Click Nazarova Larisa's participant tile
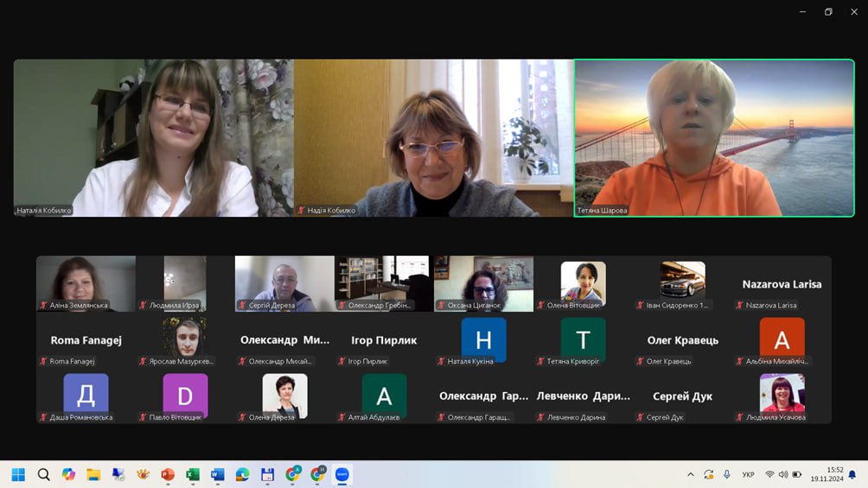Image resolution: width=868 pixels, height=488 pixels. click(782, 283)
